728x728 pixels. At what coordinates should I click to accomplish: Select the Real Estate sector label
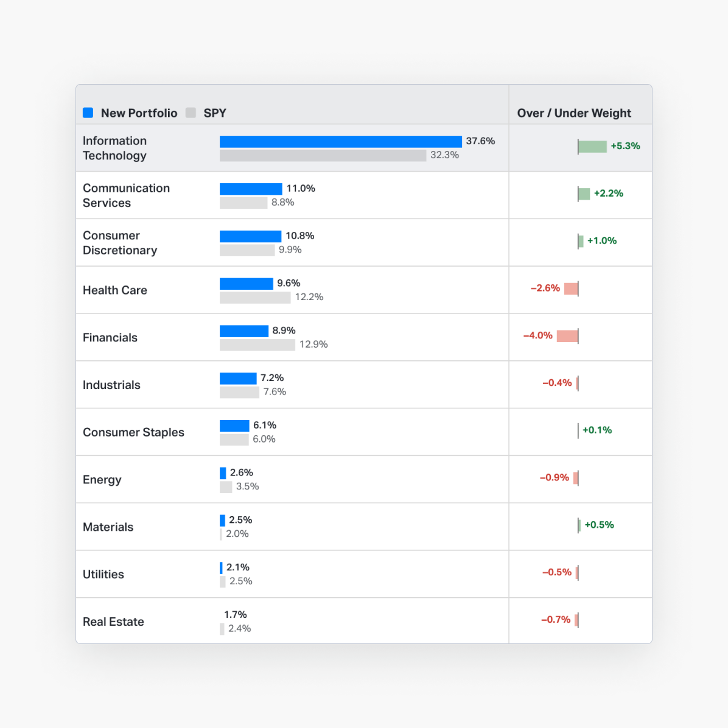(x=113, y=622)
